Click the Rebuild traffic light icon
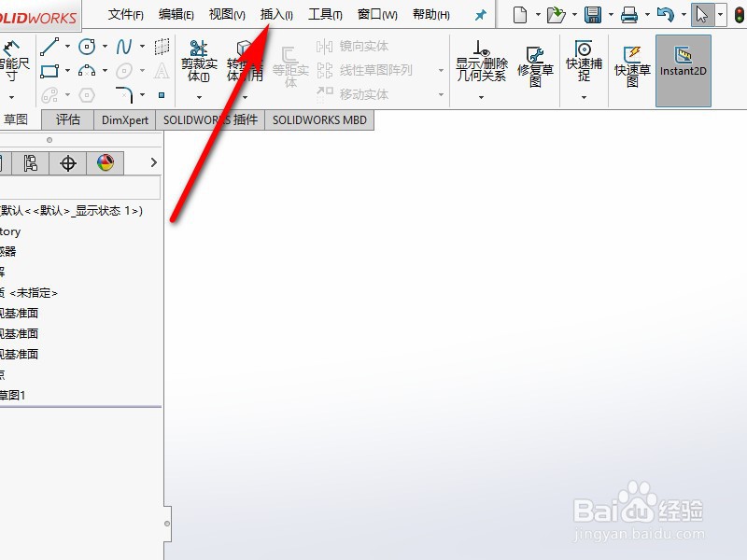The width and height of the screenshot is (747, 560). click(x=739, y=15)
